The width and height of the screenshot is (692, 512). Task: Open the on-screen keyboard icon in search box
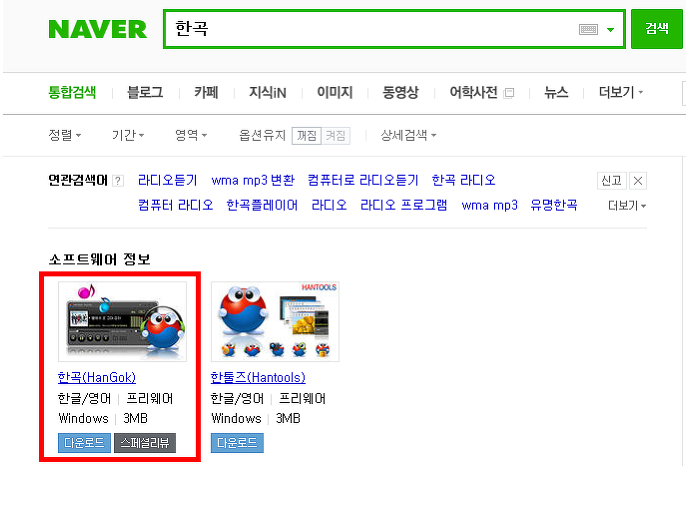tap(588, 30)
